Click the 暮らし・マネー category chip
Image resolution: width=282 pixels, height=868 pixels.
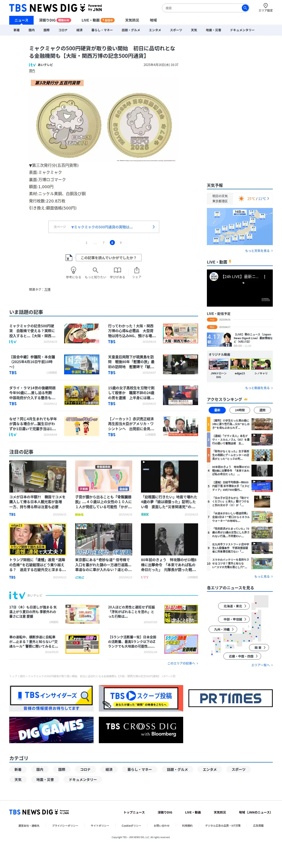[x=140, y=769]
